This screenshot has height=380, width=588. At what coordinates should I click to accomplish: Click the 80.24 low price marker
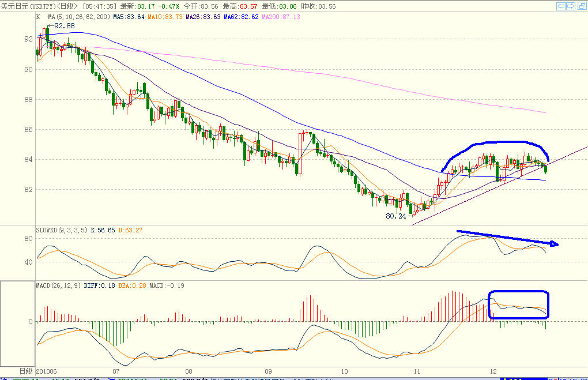[x=395, y=216]
